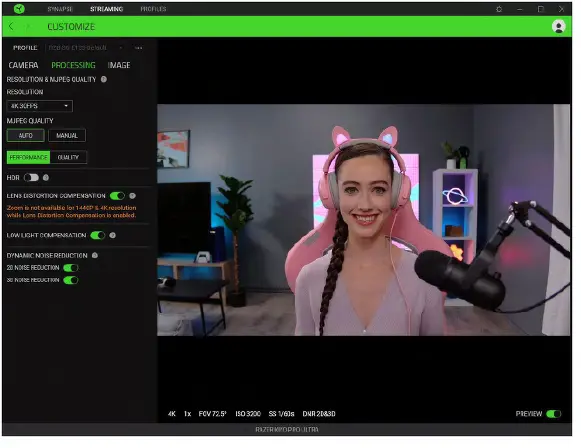The width and height of the screenshot is (581, 448).
Task: Click the 1x zoom status text
Action: 187,414
